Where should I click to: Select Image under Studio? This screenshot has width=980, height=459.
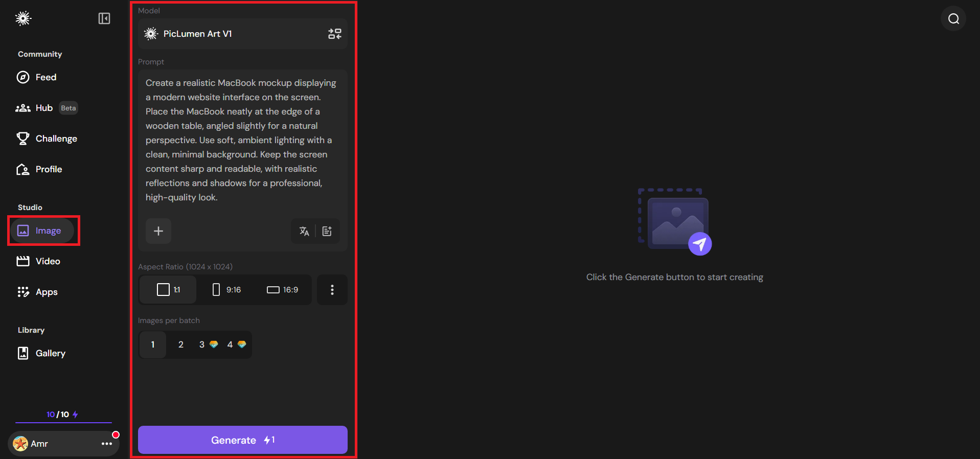43,231
